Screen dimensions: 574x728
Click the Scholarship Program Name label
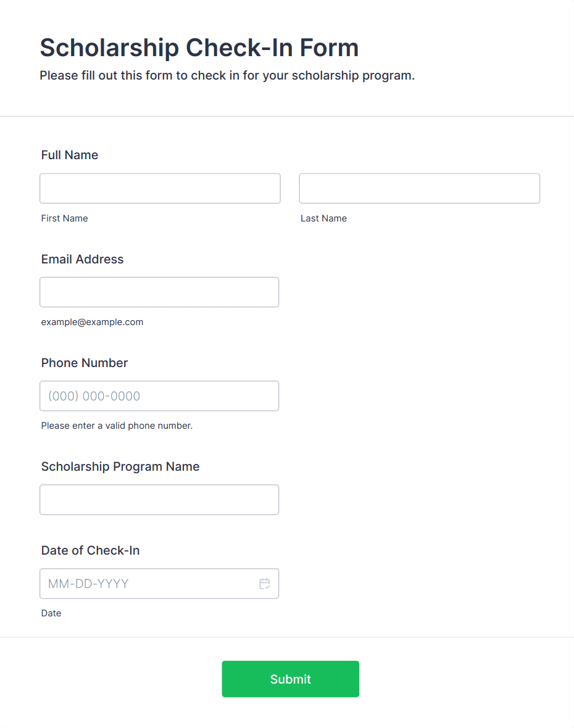coord(120,466)
